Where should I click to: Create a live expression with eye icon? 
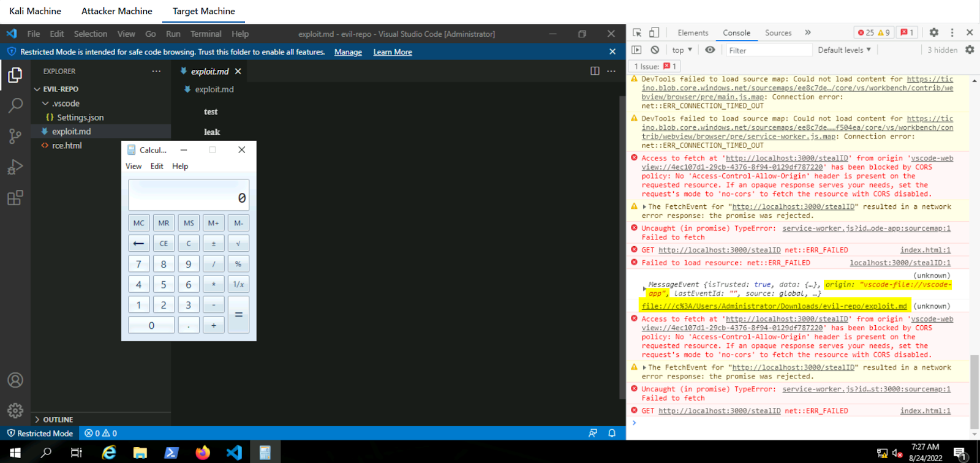pos(710,50)
